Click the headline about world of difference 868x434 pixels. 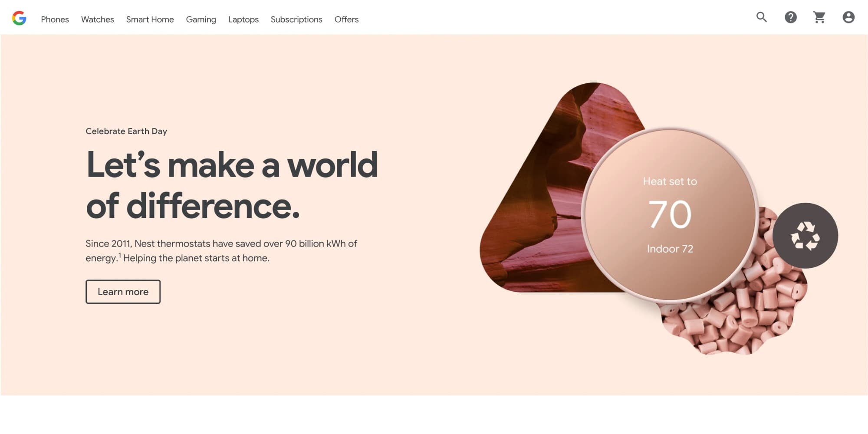click(232, 185)
